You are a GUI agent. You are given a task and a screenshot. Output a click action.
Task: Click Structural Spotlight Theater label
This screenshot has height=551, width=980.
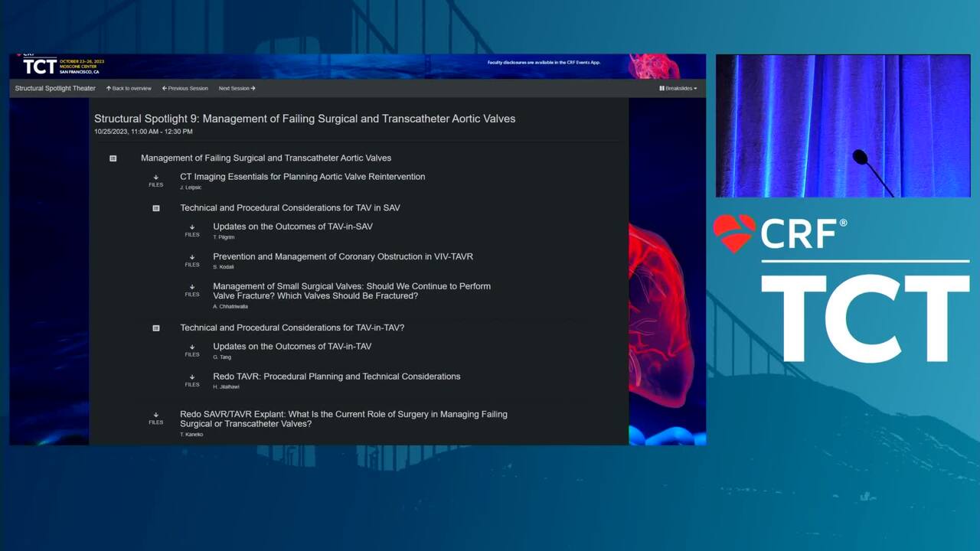click(x=55, y=89)
